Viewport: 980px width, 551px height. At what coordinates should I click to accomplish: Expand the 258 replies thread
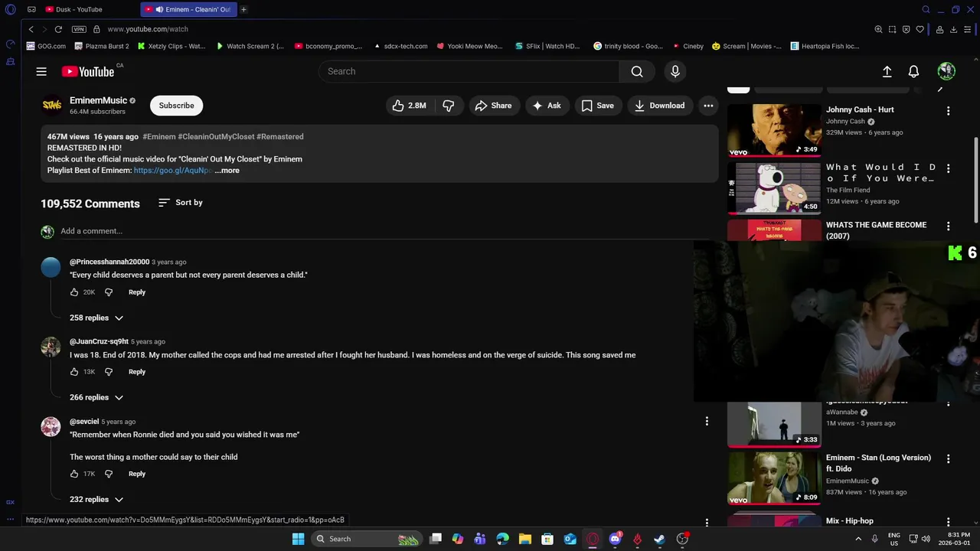[x=96, y=318]
